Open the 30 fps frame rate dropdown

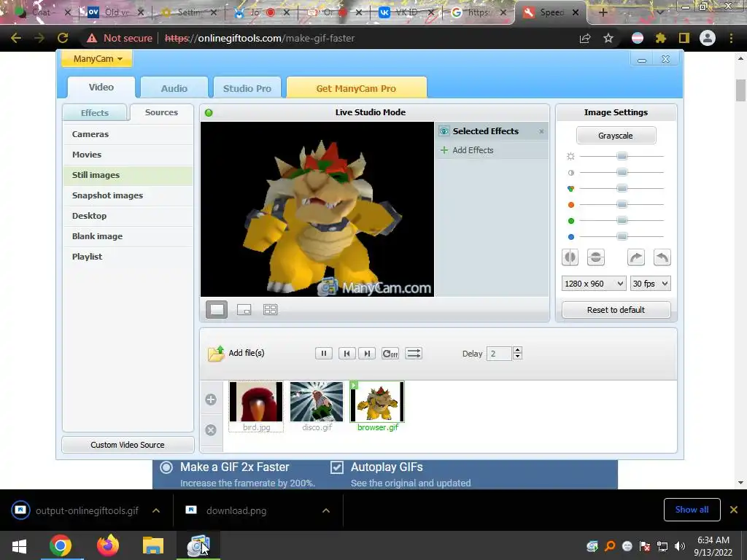(650, 284)
